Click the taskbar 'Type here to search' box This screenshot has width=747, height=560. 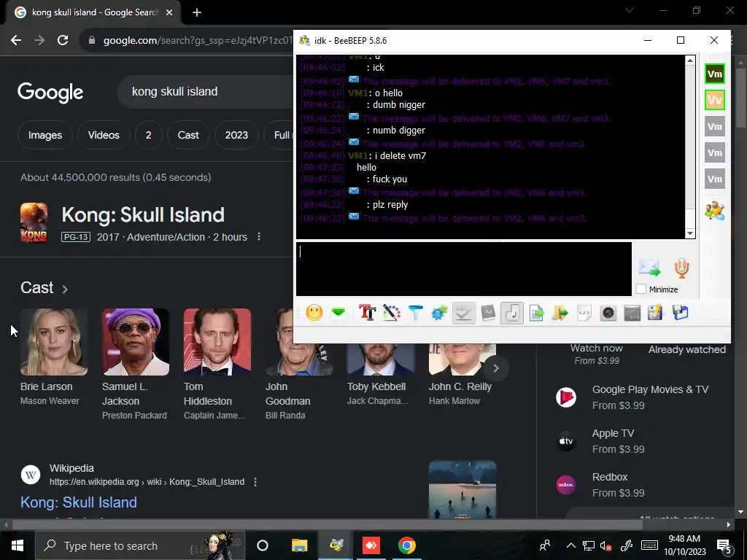[140, 545]
